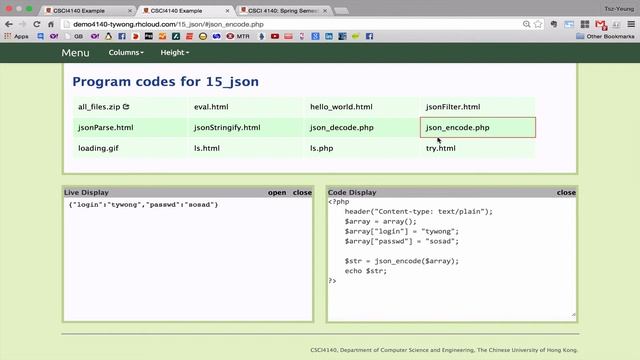This screenshot has height=360, width=640.
Task: Open the Yahoo bookmark left of GB
Action: click(54, 36)
